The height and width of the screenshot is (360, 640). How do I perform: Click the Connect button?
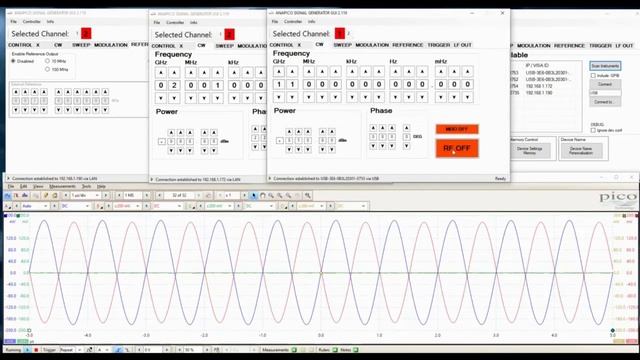605,84
